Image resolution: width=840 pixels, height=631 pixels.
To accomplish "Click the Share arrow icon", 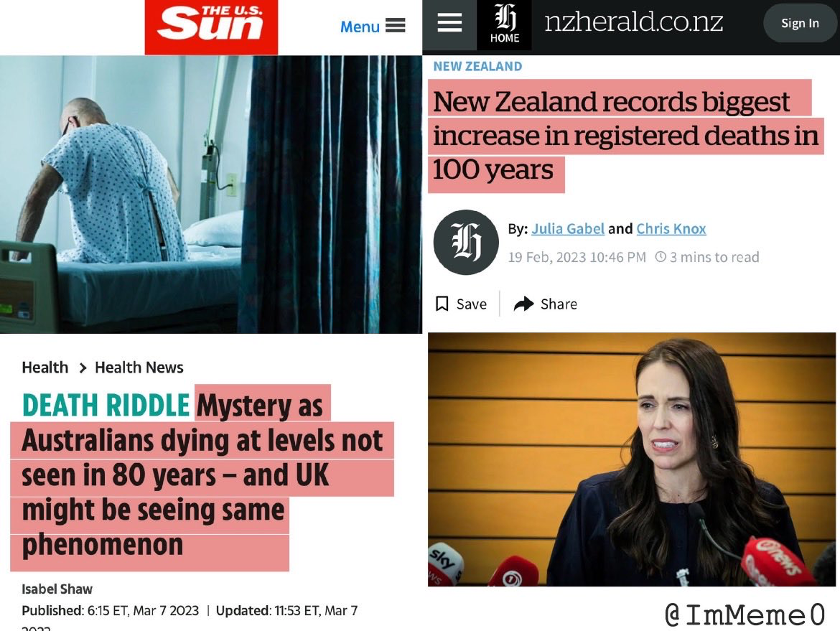I will pos(523,304).
